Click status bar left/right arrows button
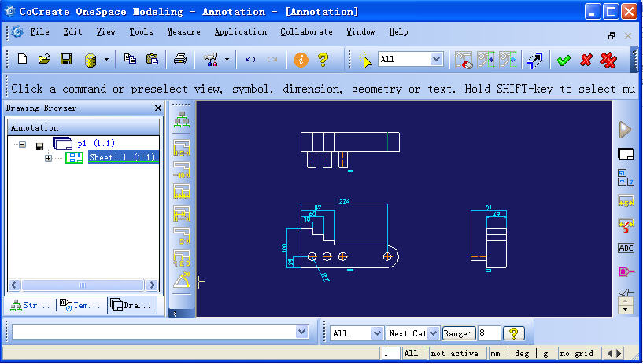The image size is (643, 364). pyautogui.click(x=615, y=353)
